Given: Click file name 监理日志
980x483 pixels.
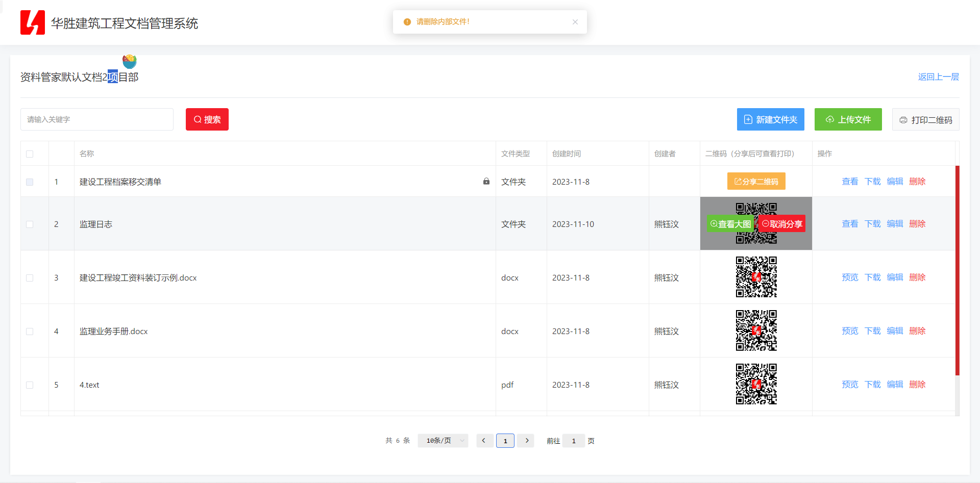Looking at the screenshot, I should [96, 224].
